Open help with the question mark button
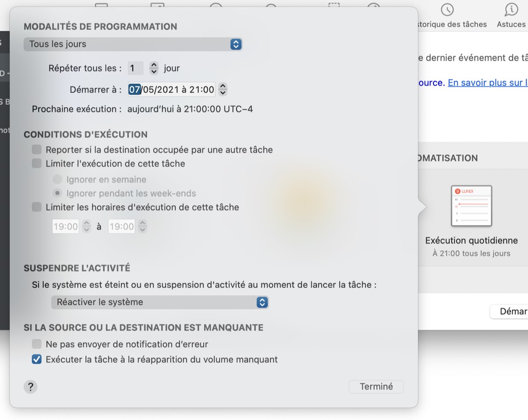528x420 pixels. (x=30, y=387)
